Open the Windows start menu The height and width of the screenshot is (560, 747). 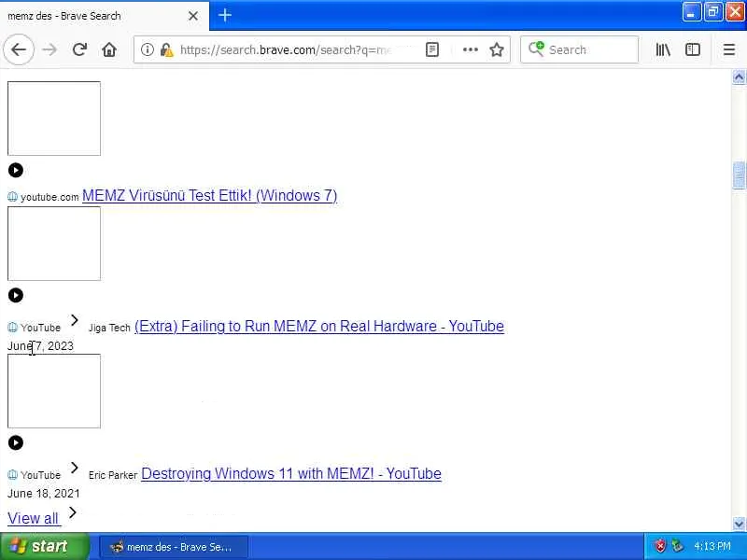(44, 546)
